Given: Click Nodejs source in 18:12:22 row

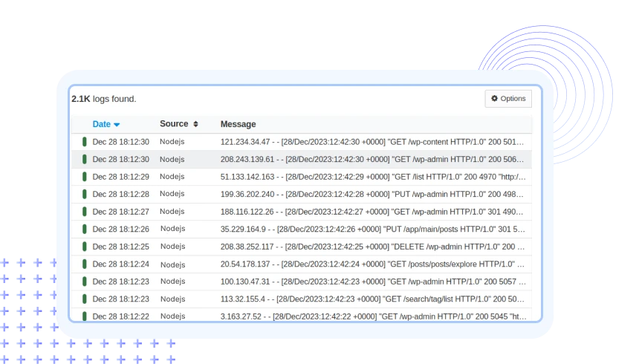Looking at the screenshot, I should pos(173,316).
